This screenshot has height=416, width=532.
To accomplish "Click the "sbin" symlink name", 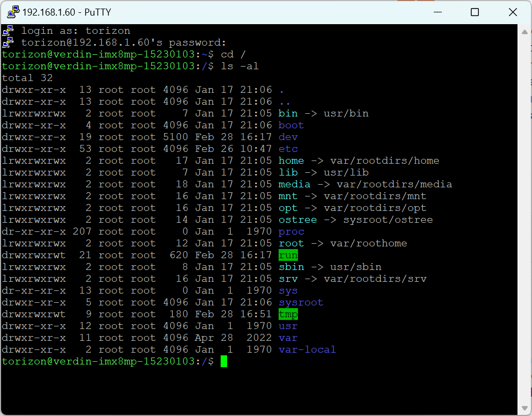I will pos(291,267).
